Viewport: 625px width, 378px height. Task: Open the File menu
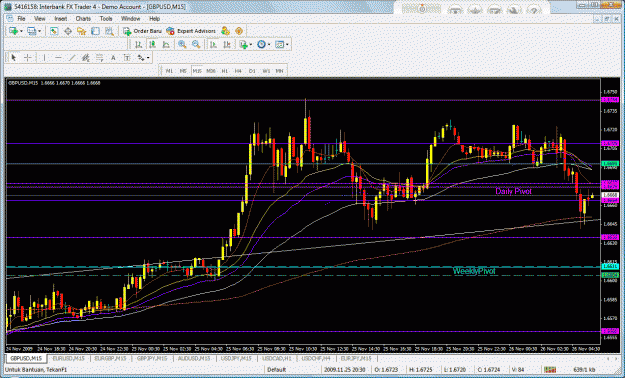[x=21, y=19]
